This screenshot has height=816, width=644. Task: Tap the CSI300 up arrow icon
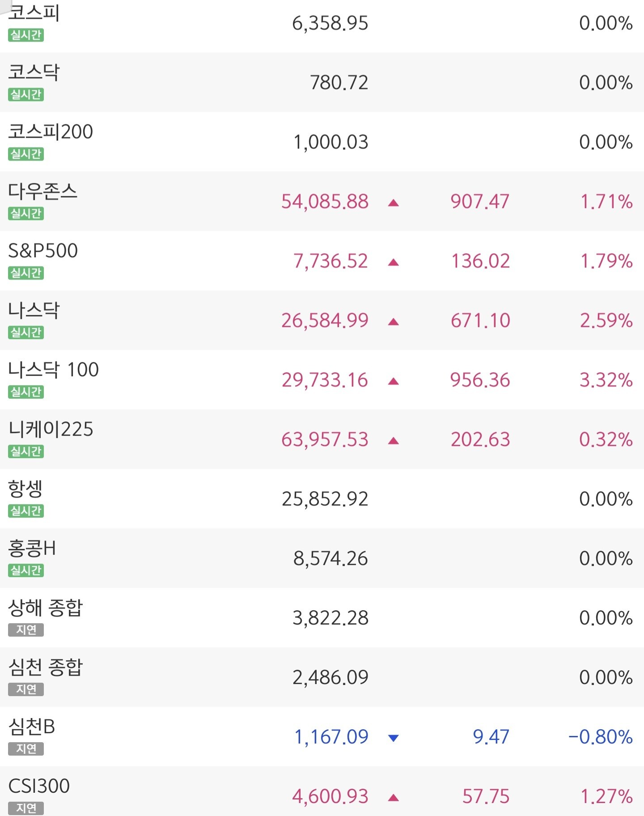pos(394,797)
